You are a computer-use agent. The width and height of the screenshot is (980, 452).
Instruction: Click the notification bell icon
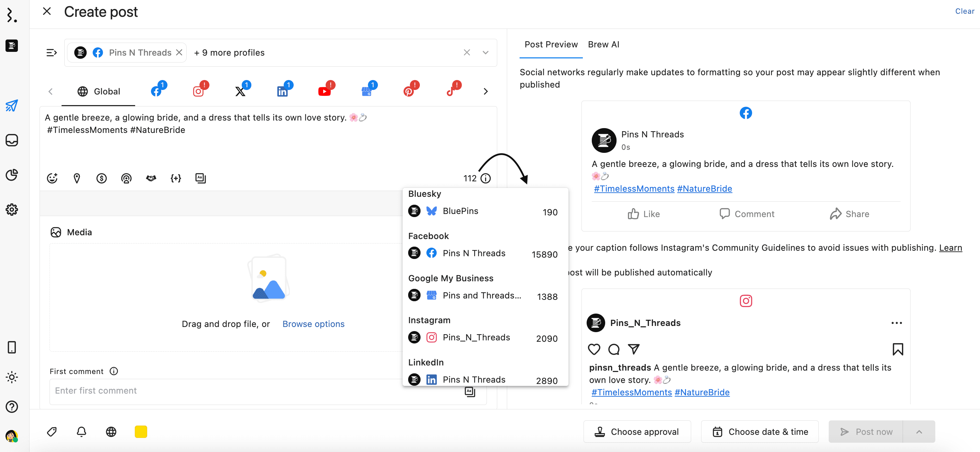tap(81, 432)
